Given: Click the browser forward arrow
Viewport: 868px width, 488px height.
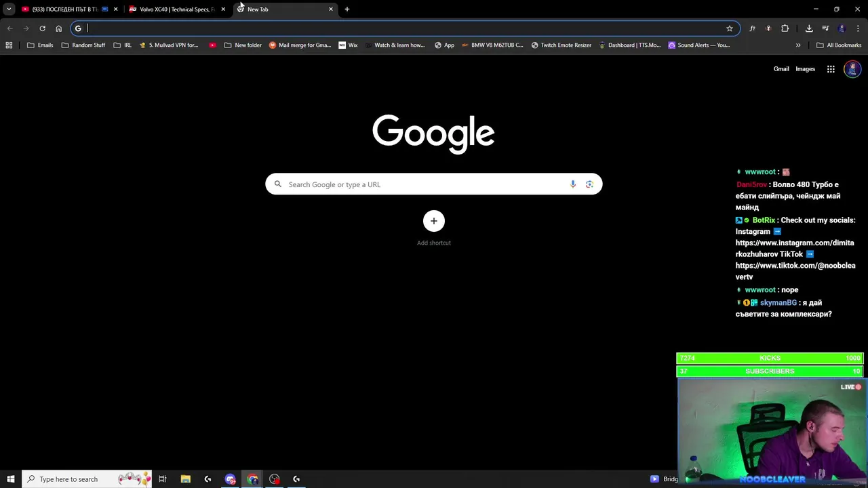Looking at the screenshot, I should (26, 28).
